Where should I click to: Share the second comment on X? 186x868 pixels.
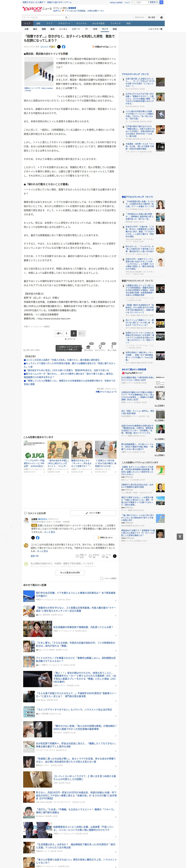pyautogui.click(x=115, y=556)
